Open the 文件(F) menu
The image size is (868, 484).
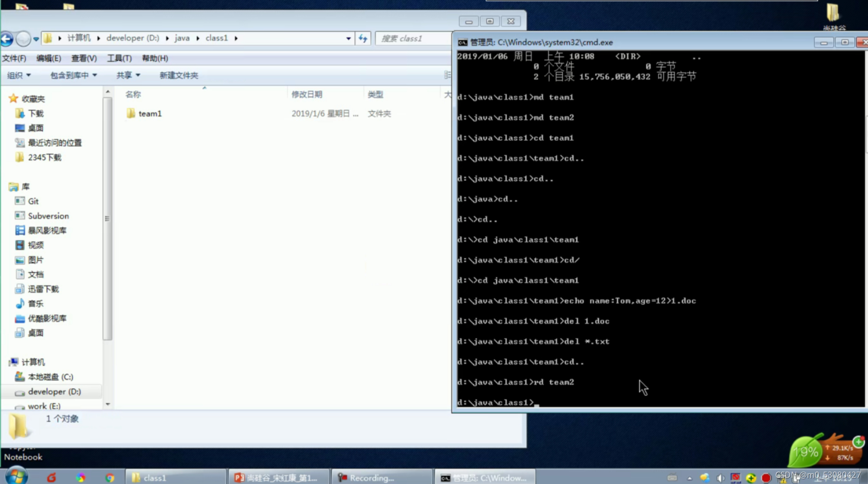point(14,58)
